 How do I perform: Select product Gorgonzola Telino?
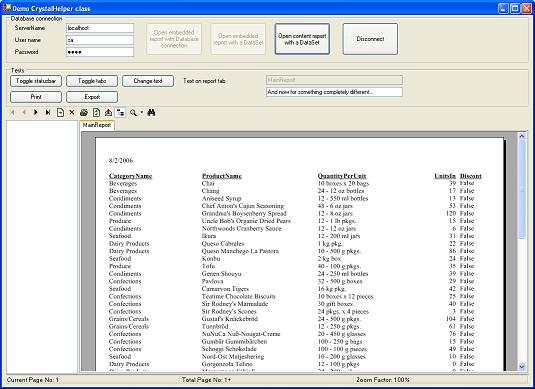coord(227,364)
